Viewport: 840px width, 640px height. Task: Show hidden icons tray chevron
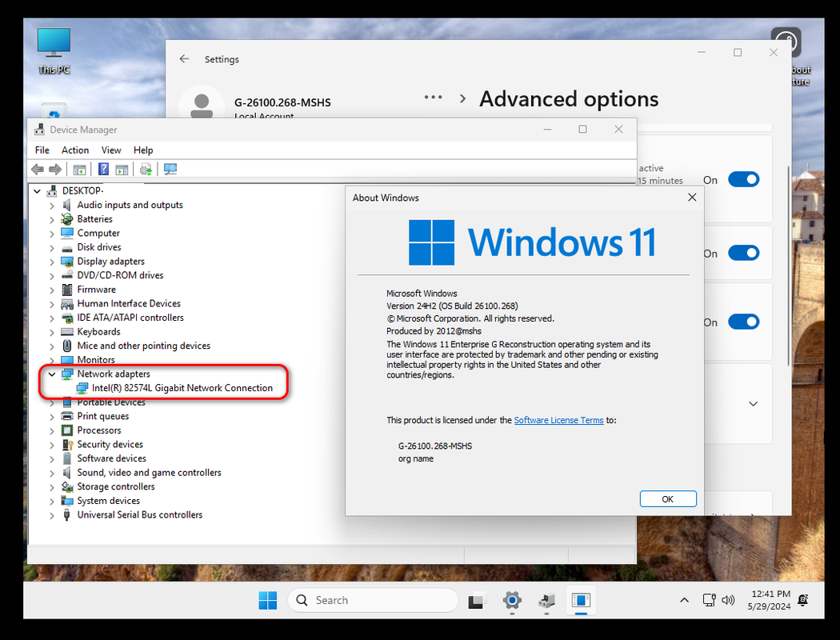tap(684, 600)
